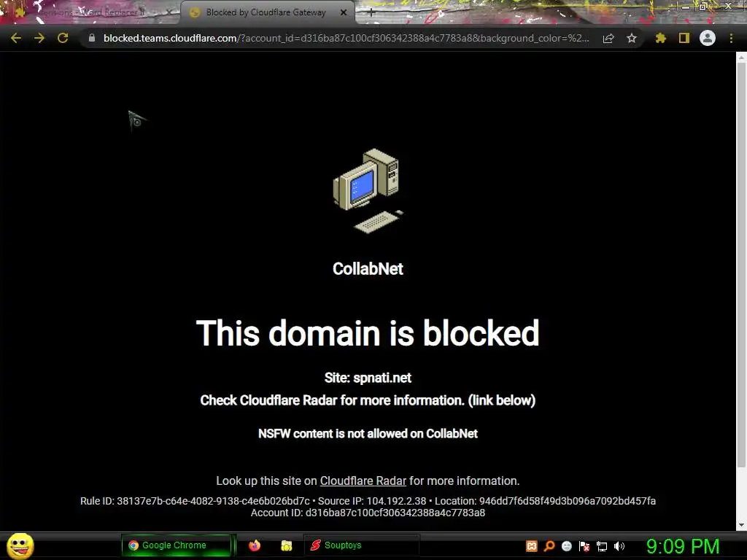Select Google Chrome taskbar button
Screen dimensions: 747x560
177,545
